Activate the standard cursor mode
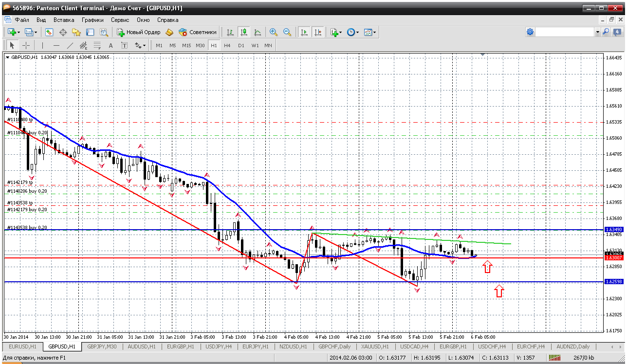The image size is (627, 364). click(12, 45)
